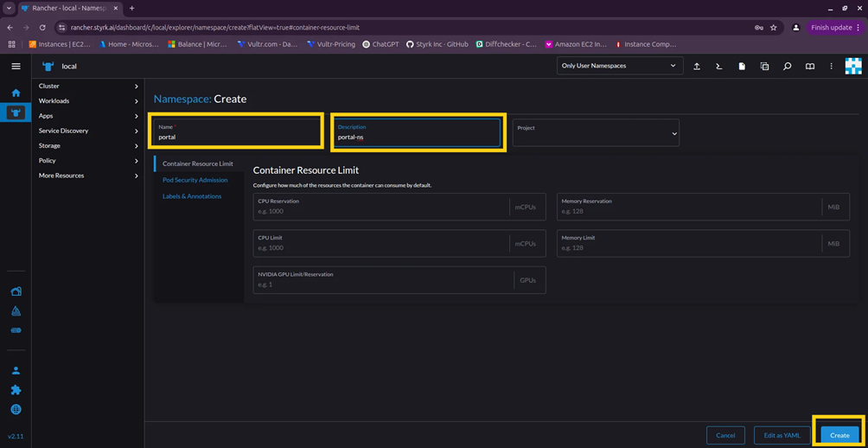Open Users & Authentication person icon
The height and width of the screenshot is (448, 868).
pyautogui.click(x=16, y=370)
